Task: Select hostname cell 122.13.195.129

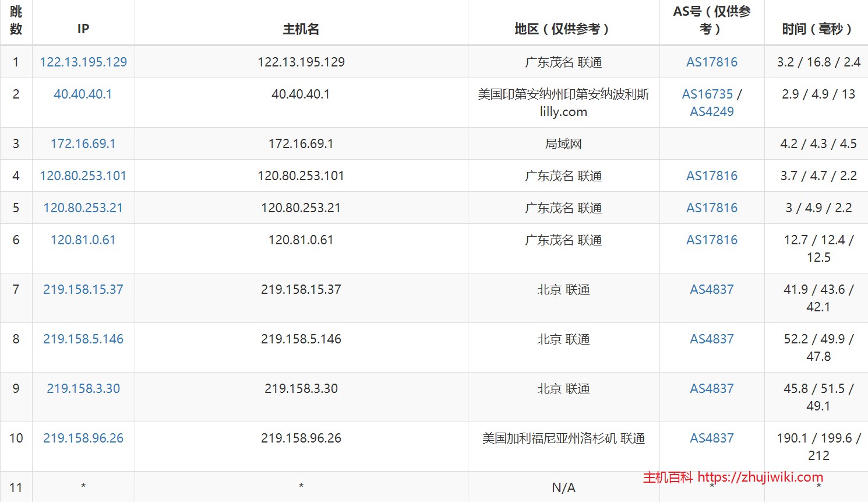Action: 301,62
